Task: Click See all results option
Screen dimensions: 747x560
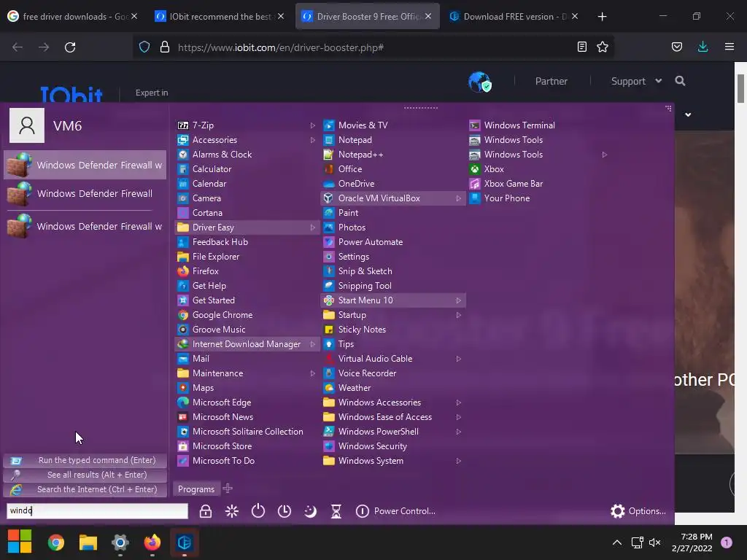Action: pyautogui.click(x=85, y=475)
